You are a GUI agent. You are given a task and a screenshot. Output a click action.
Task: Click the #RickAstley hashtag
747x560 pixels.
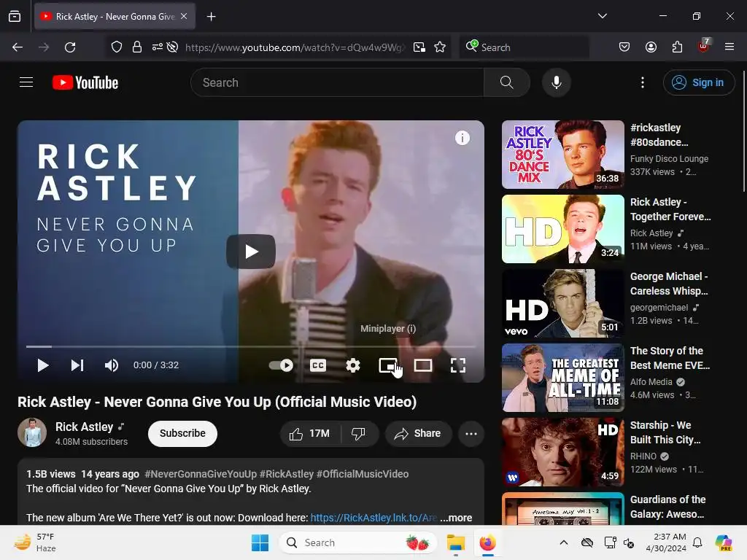(287, 474)
